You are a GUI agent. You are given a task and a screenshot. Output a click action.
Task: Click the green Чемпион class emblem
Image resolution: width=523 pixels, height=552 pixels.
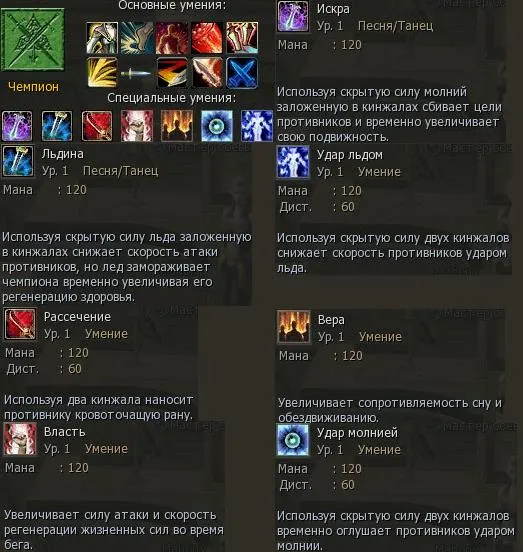[33, 39]
